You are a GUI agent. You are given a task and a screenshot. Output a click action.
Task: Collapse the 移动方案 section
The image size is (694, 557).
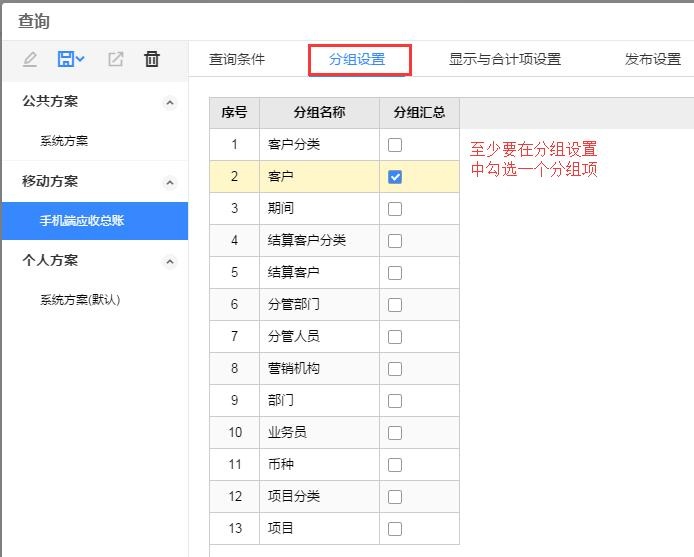[x=170, y=182]
